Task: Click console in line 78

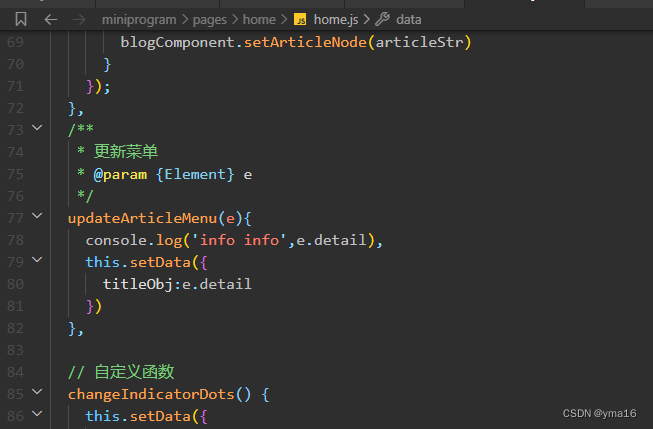Action: [116, 240]
